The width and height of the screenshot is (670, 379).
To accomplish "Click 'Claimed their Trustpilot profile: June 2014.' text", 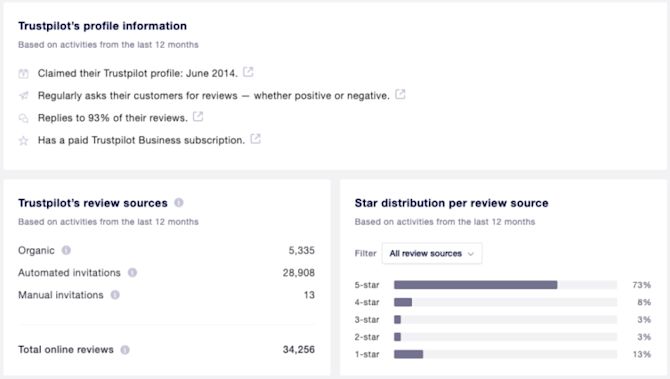I will point(138,73).
